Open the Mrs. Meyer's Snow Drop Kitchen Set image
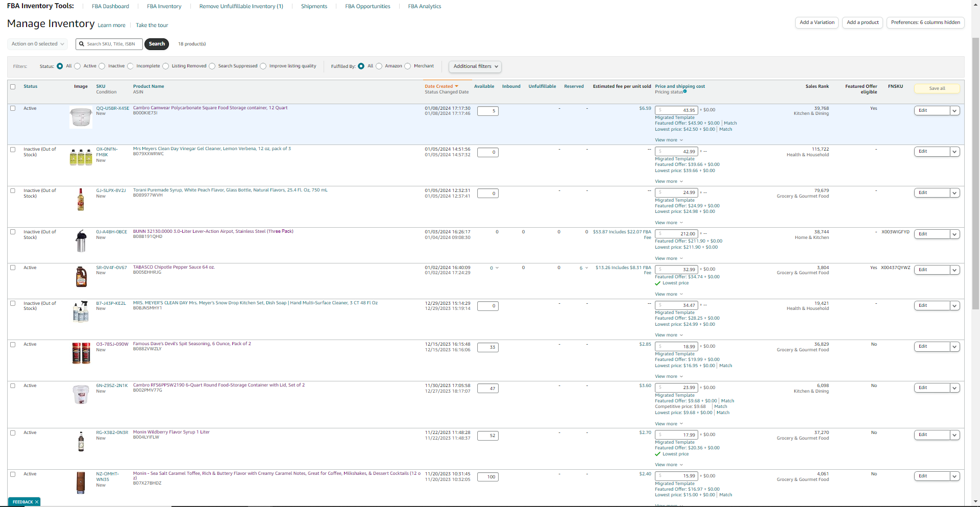The height and width of the screenshot is (507, 980). (x=81, y=311)
